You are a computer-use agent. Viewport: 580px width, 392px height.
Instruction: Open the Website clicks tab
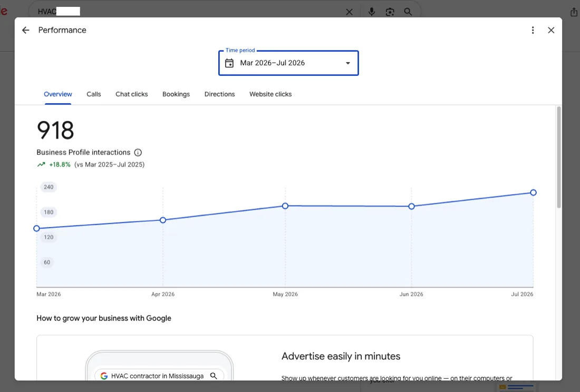(270, 94)
